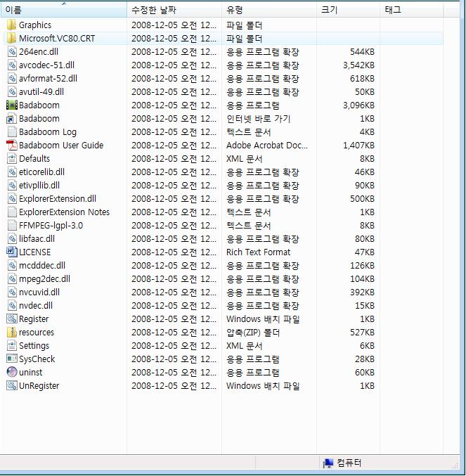Sort by the 이름 column header
Screen dimensions: 466x476
64,10
